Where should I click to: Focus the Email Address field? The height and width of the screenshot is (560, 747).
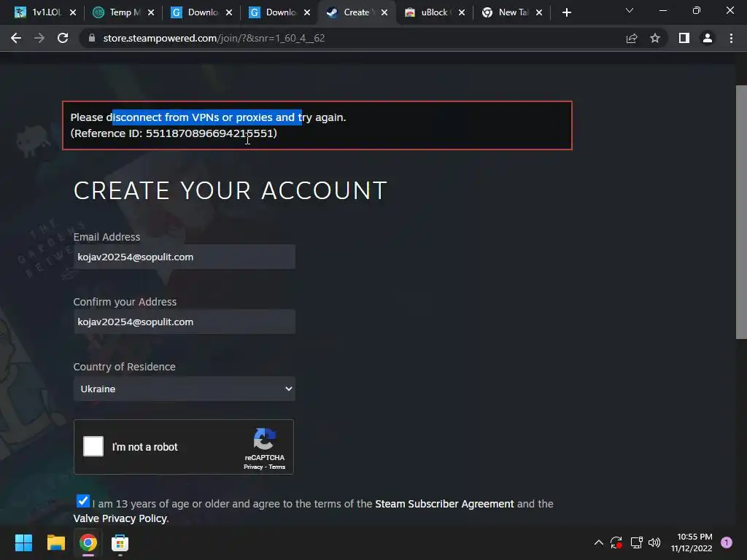click(x=185, y=257)
